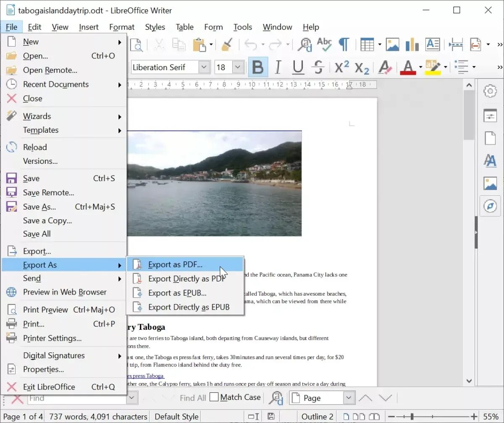Open the font size dropdown
This screenshot has height=423, width=504.
(x=237, y=67)
